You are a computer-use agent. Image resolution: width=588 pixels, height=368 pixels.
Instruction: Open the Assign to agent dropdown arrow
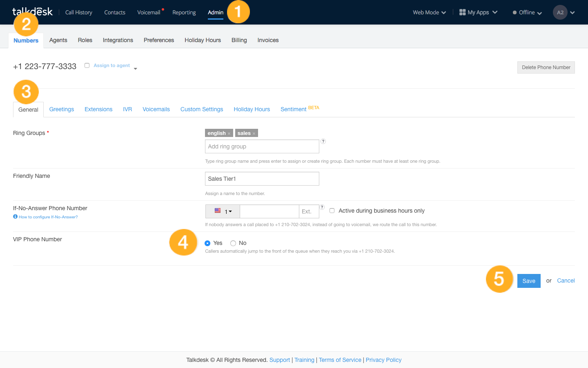pos(136,69)
